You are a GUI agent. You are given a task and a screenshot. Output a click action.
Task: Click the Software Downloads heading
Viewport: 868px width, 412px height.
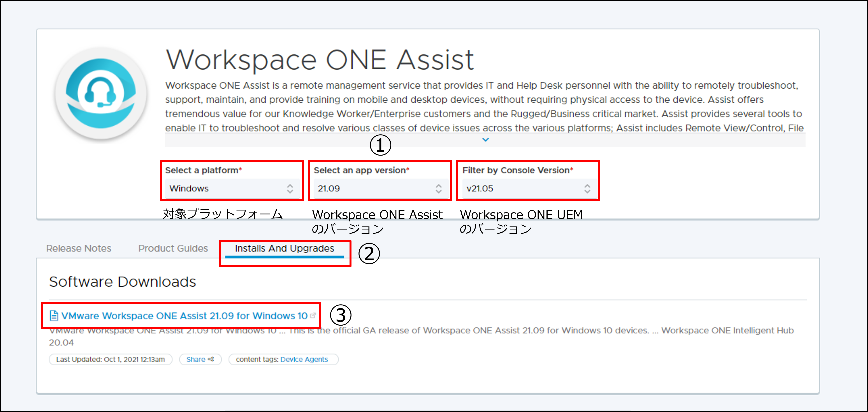[x=122, y=282]
